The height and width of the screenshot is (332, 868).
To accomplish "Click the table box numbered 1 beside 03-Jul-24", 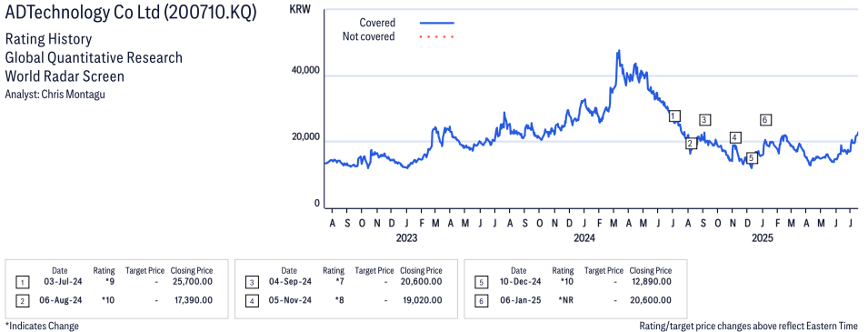I will [22, 283].
